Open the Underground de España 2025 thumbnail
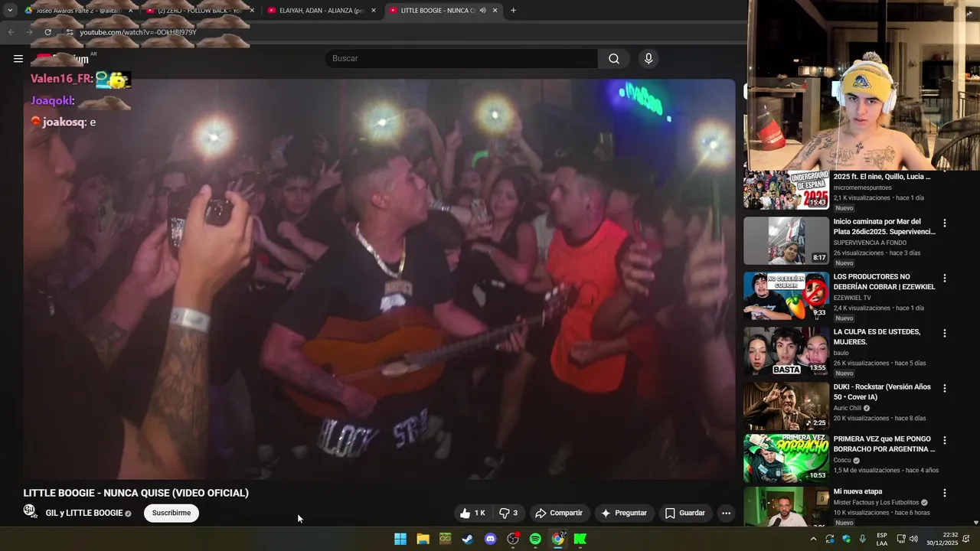This screenshot has width=980, height=551. pos(786,189)
